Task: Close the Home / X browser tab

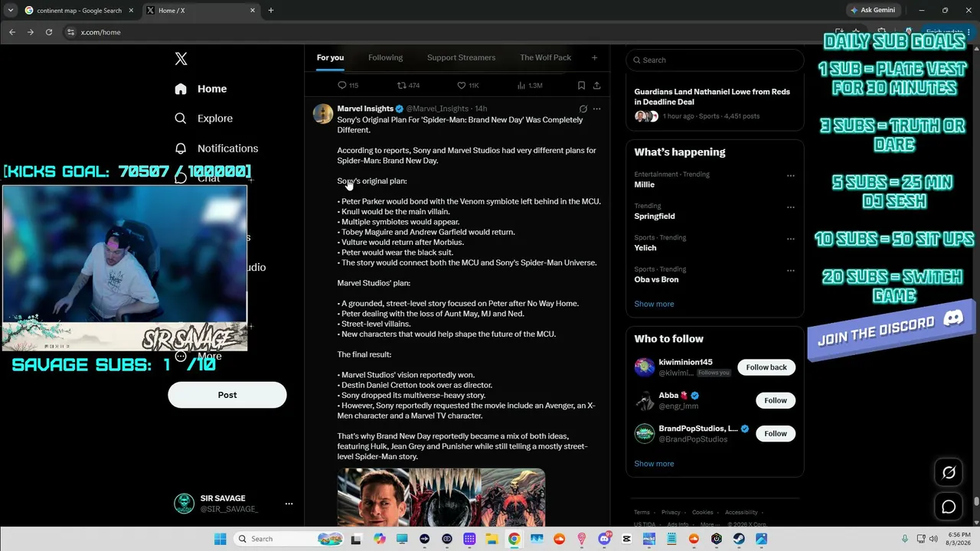Action: [x=253, y=11]
